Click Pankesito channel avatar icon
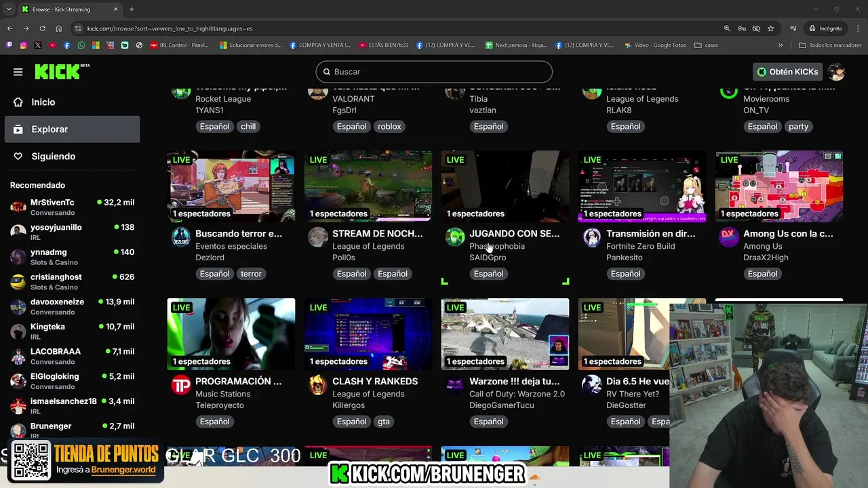 pyautogui.click(x=592, y=237)
